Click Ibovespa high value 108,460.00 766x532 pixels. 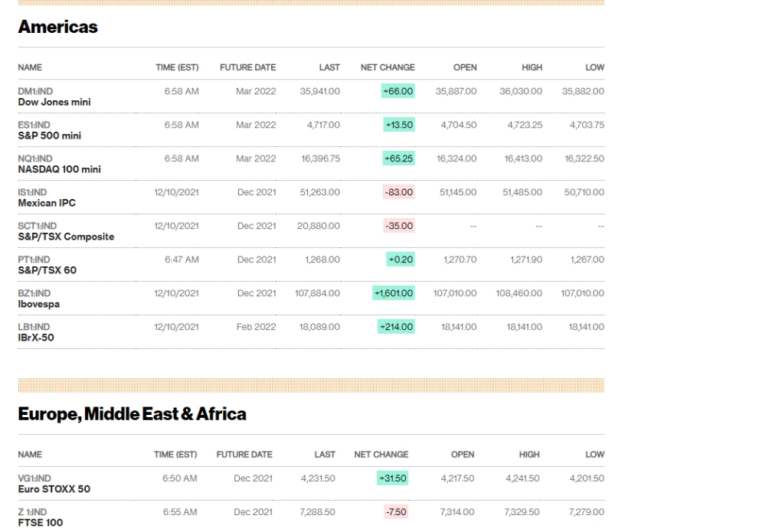519,293
